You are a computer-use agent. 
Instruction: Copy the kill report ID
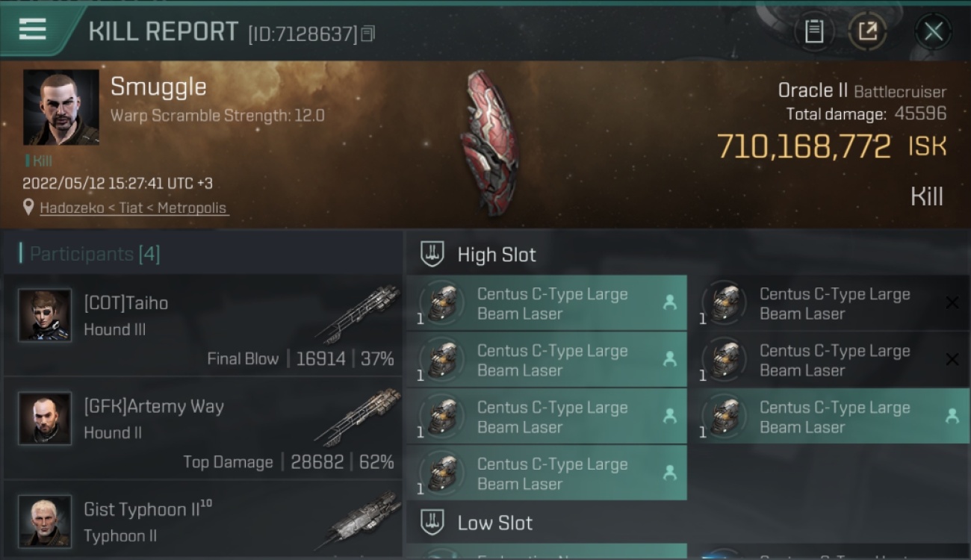367,34
